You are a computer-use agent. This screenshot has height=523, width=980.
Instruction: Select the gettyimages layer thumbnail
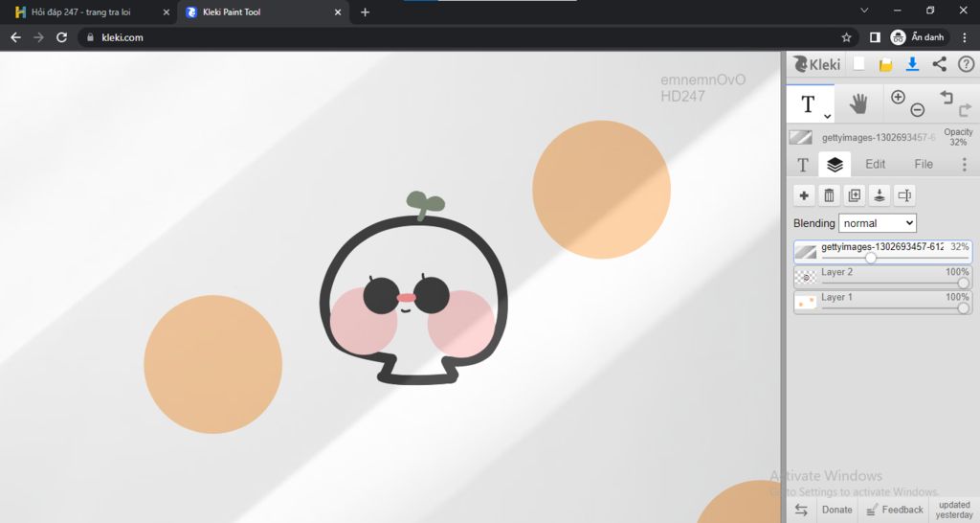pyautogui.click(x=806, y=252)
